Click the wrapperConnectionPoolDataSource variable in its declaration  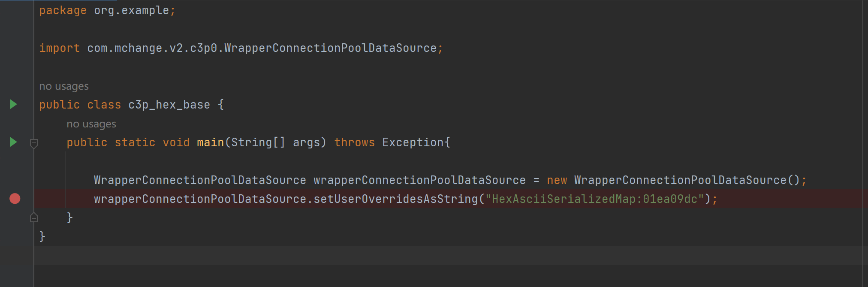tap(419, 180)
